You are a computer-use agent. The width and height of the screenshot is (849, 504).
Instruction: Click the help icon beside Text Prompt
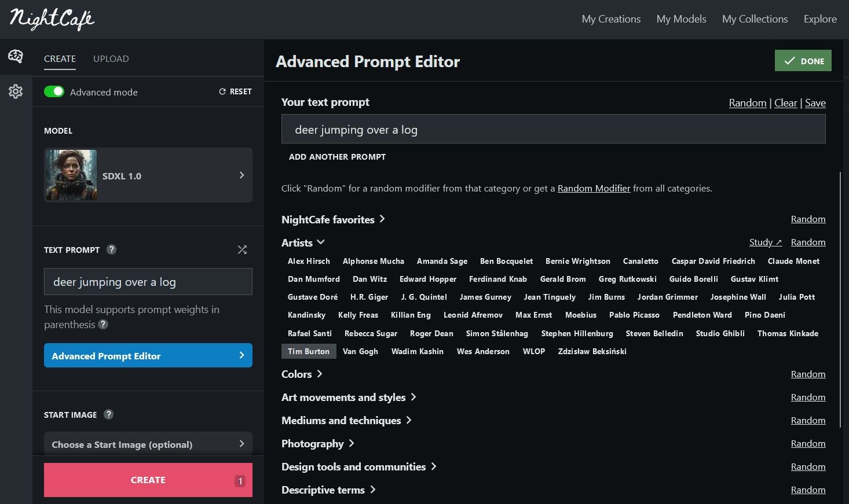tap(112, 249)
